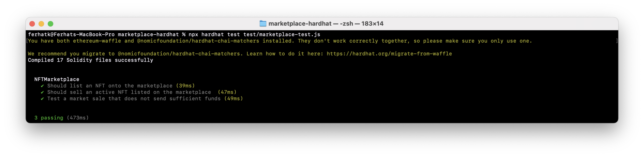Click the yellow minimize window button

click(41, 24)
